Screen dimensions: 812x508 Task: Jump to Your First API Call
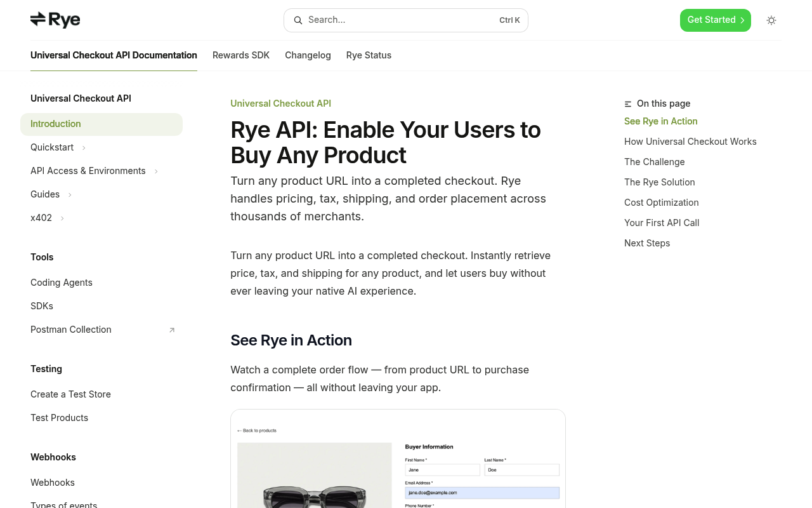click(x=662, y=223)
